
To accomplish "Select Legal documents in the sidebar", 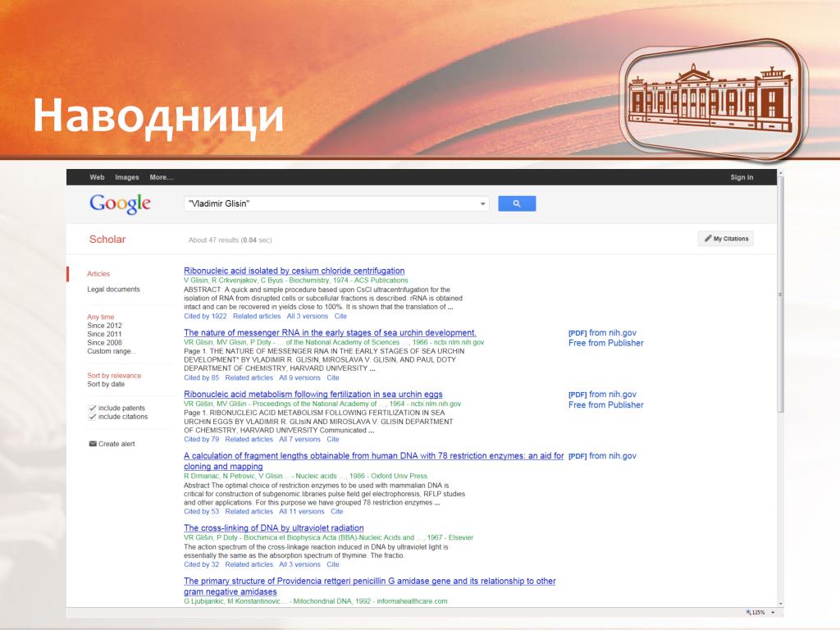I will point(113,290).
